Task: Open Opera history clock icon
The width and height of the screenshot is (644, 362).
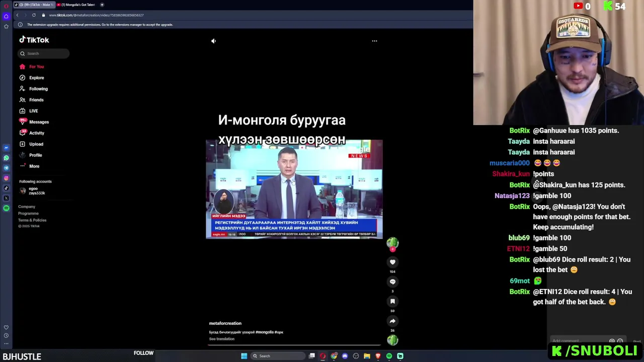Action: point(6,335)
